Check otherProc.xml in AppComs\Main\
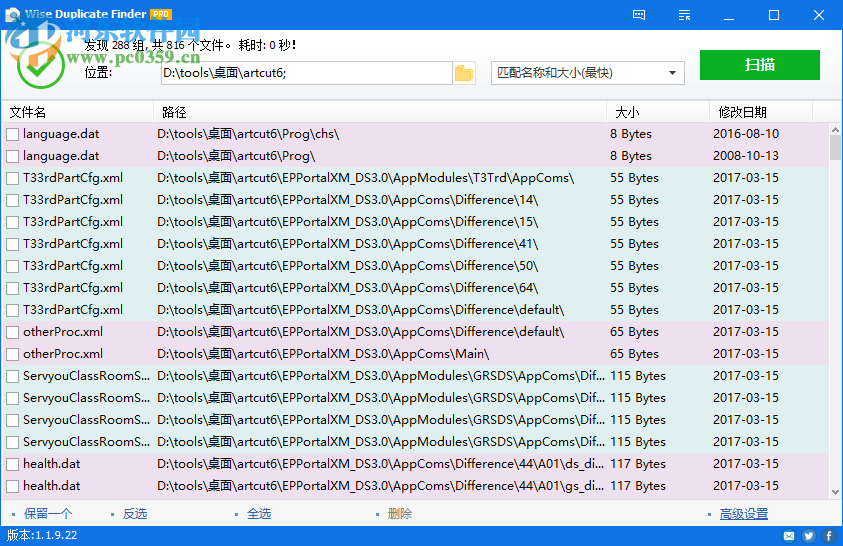 12,355
